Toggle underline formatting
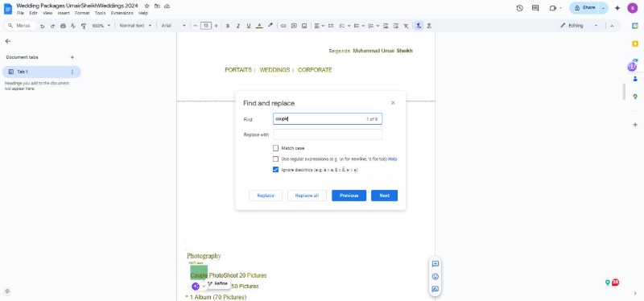This screenshot has width=644, height=301. [x=249, y=26]
